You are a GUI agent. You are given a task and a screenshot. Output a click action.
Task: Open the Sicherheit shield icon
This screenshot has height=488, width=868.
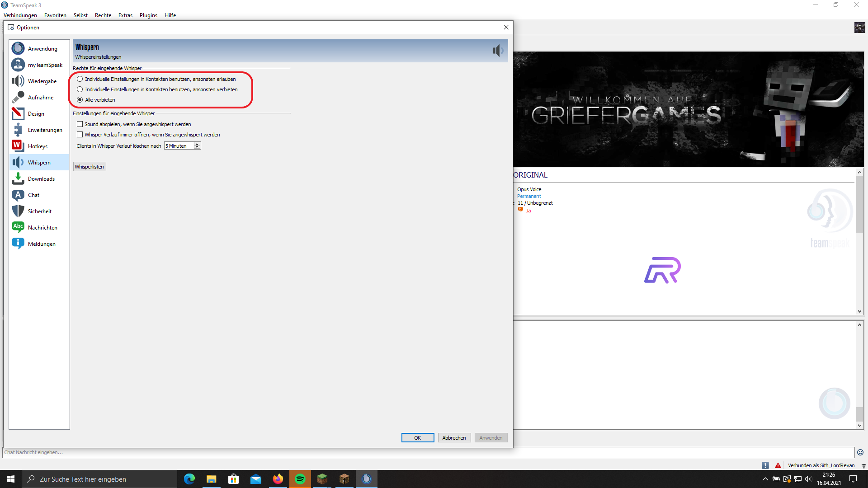point(18,211)
